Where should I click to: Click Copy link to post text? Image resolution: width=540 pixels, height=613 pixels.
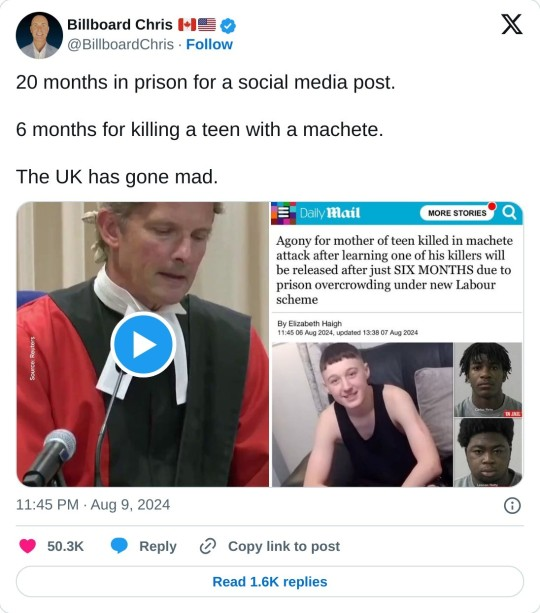pos(284,546)
